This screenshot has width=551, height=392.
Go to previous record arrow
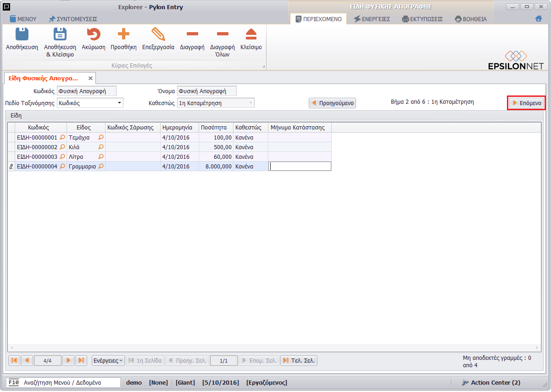pyautogui.click(x=27, y=360)
